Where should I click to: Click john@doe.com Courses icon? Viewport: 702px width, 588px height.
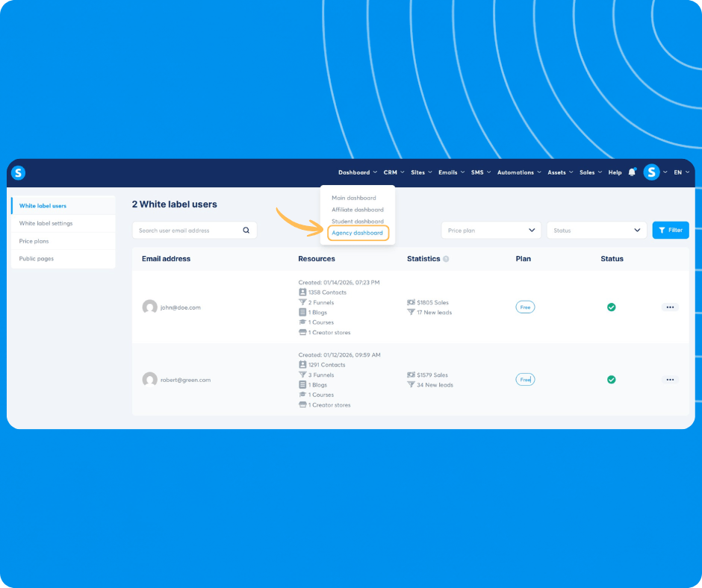pos(302,322)
